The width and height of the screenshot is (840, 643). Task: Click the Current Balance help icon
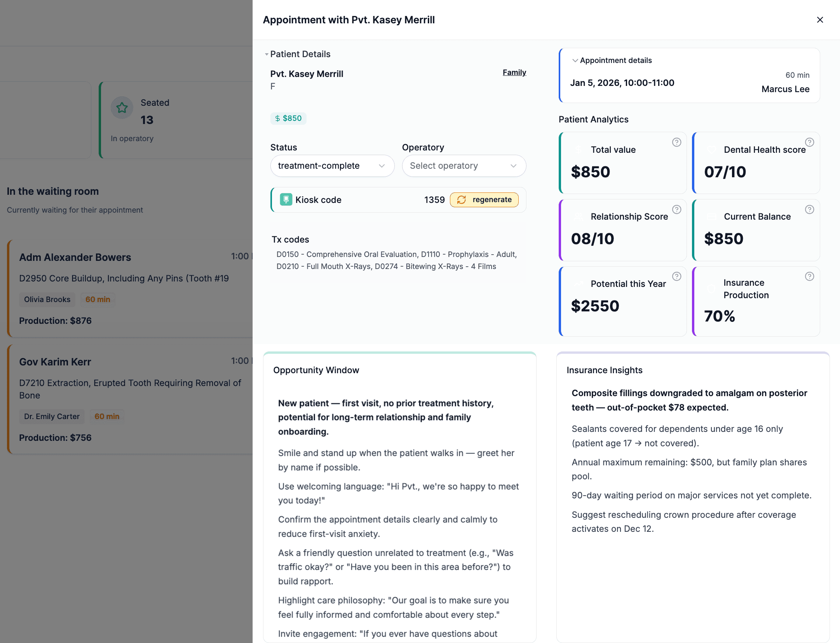(810, 210)
